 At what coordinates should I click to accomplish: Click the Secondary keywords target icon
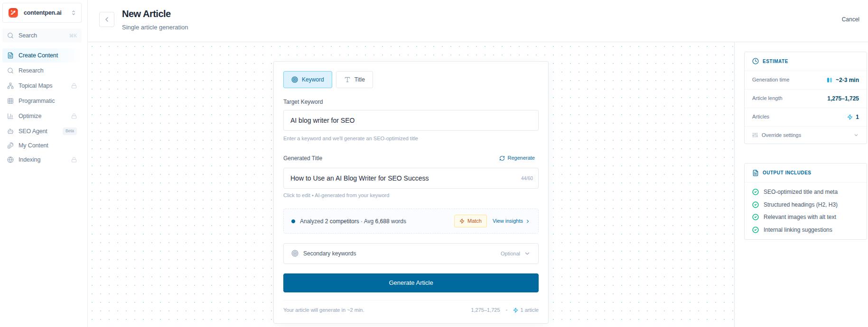[x=295, y=254]
